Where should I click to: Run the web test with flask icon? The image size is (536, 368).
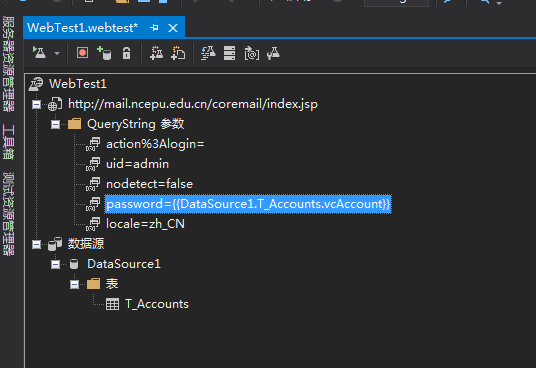click(39, 53)
